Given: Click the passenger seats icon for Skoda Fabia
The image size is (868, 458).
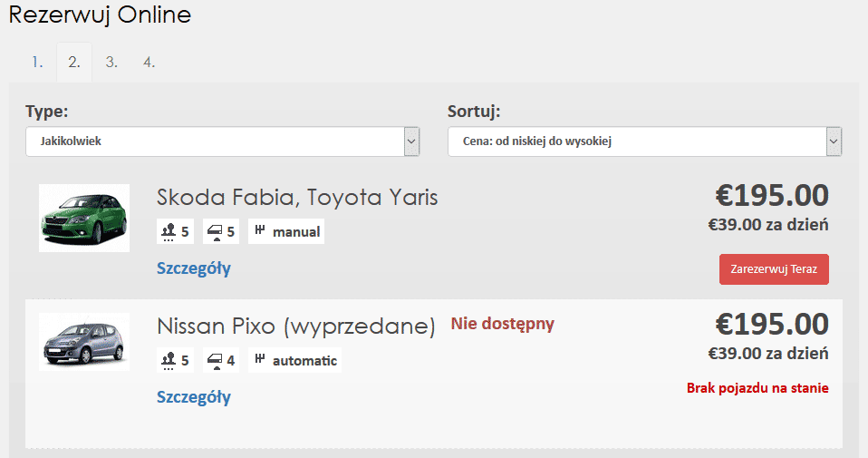Looking at the screenshot, I should click(x=169, y=231).
